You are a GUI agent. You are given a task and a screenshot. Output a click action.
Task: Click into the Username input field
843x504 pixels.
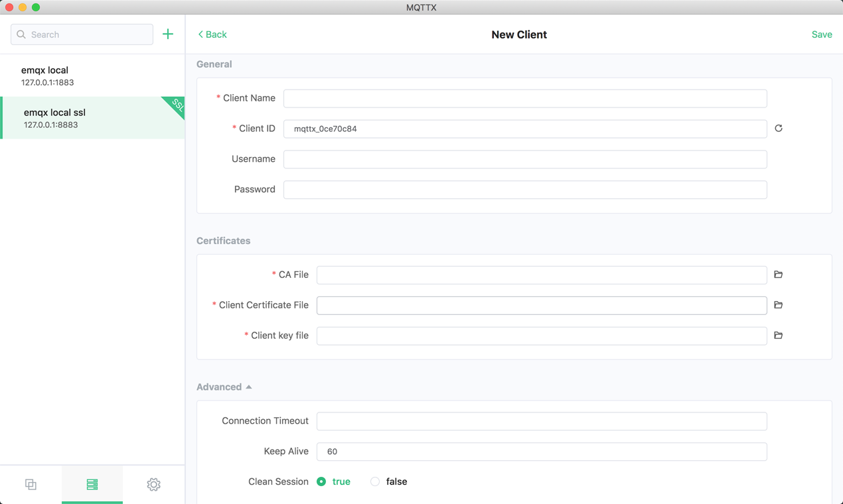(x=524, y=159)
